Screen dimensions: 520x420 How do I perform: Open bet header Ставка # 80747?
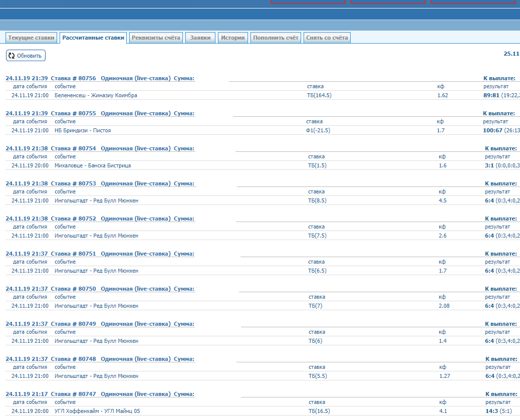73,394
